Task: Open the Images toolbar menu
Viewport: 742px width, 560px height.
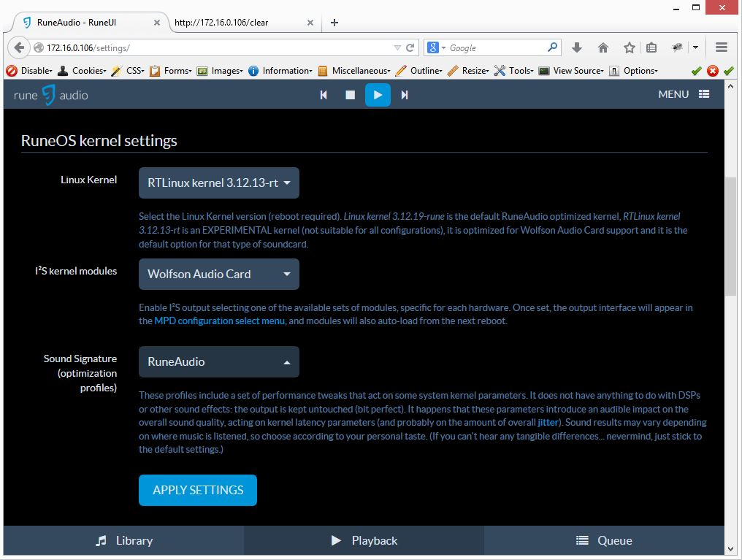Action: (x=220, y=71)
